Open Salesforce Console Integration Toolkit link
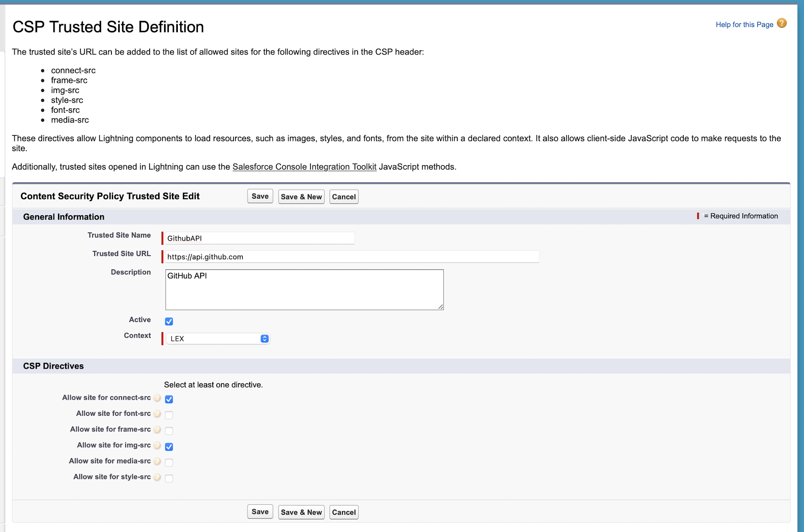 click(x=304, y=167)
